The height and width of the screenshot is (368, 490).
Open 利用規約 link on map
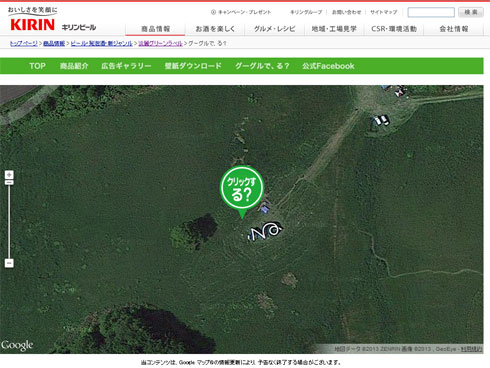[x=471, y=349]
